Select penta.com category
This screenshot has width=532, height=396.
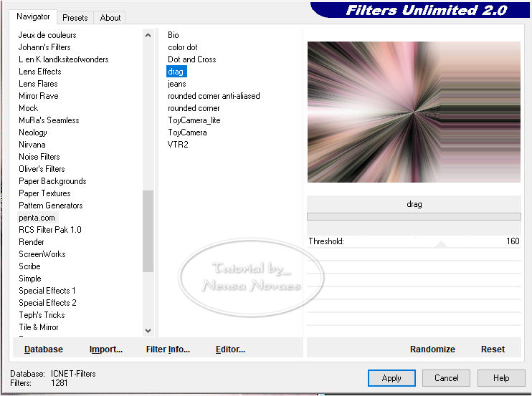37,218
